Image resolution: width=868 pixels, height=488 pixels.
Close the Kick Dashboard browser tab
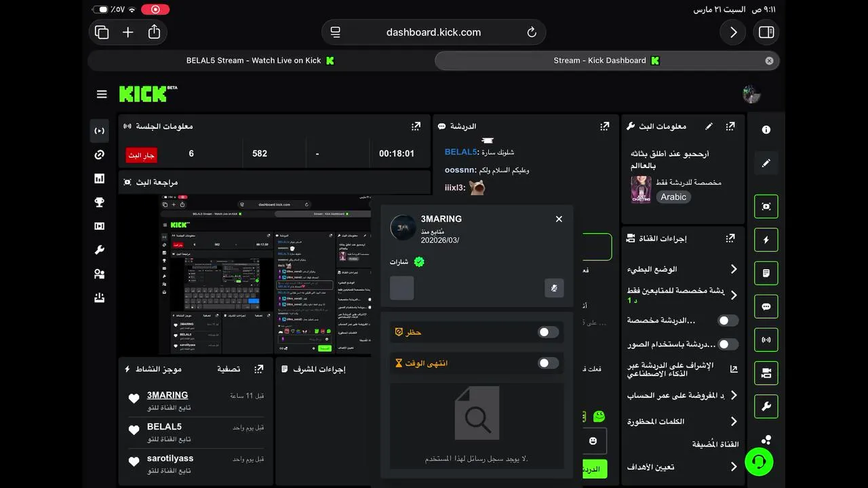pos(769,60)
